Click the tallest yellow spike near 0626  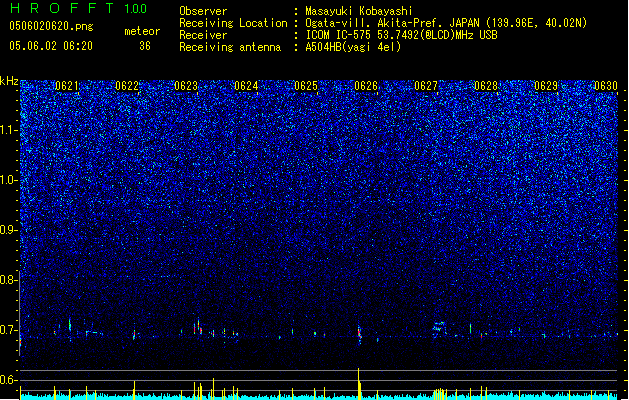(x=359, y=384)
